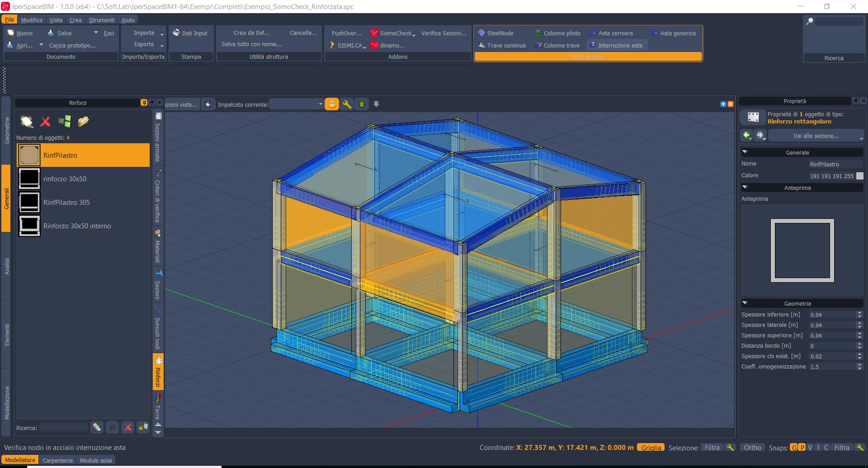Open the Terre side tab
Viewport: 868px width, 468px height.
pyautogui.click(x=158, y=407)
